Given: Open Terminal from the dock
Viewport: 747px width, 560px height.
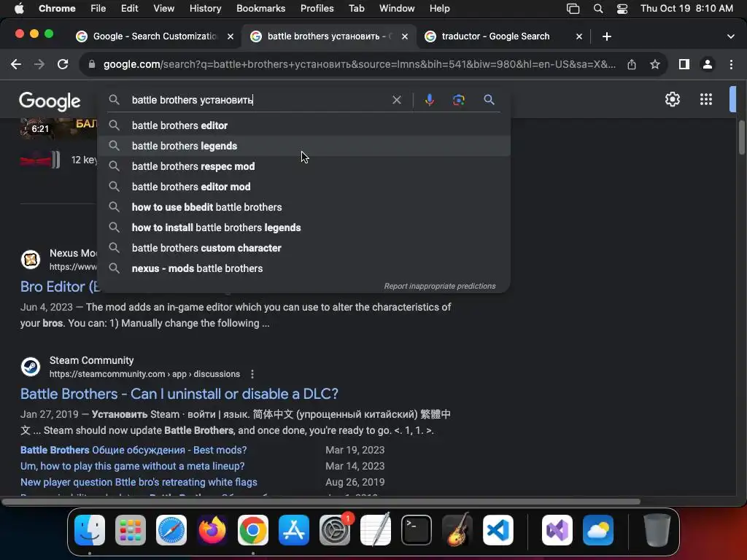Looking at the screenshot, I should click(417, 530).
